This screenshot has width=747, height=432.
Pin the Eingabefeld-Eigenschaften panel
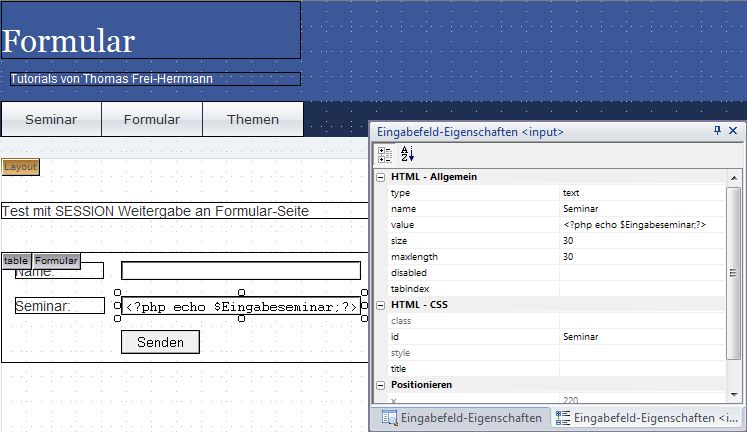coord(717,131)
